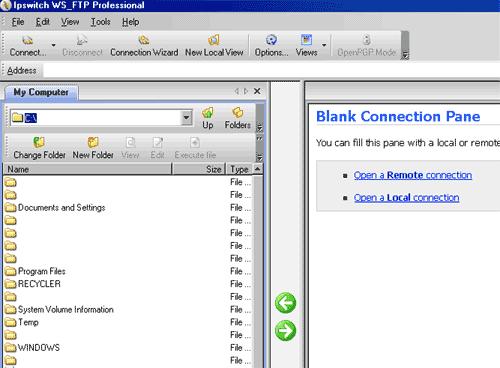Click the View file icon
The width and height of the screenshot is (500, 368).
click(130, 148)
